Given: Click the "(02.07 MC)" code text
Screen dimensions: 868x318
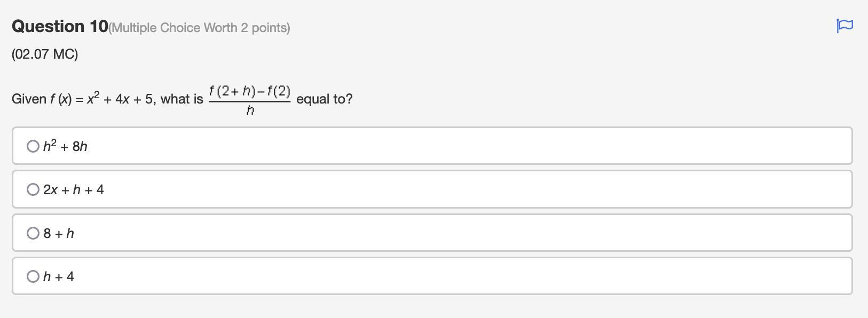Looking at the screenshot, I should (45, 54).
